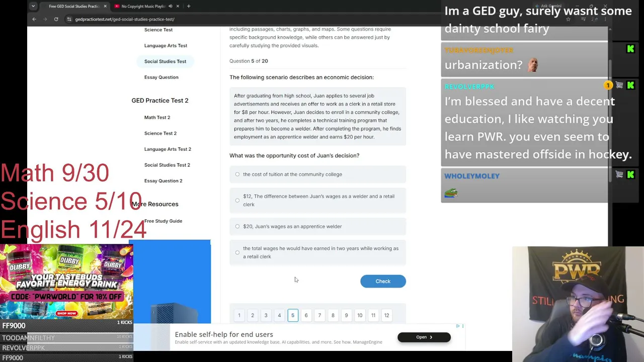Expand the tab search dropdown arrow
Viewport: 644px width, 362px height.
pyautogui.click(x=33, y=6)
